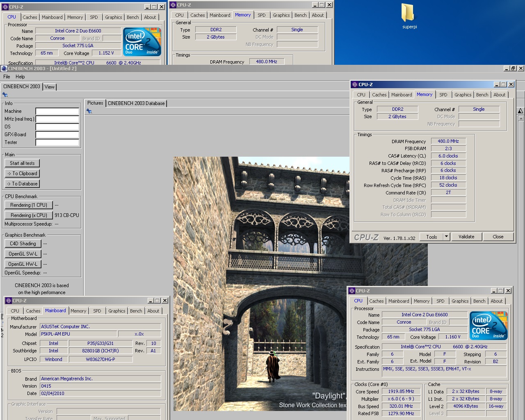525x420 pixels.
Task: Open Mainboard tab in CPU-Z window showing Cache section
Action: coord(399,301)
